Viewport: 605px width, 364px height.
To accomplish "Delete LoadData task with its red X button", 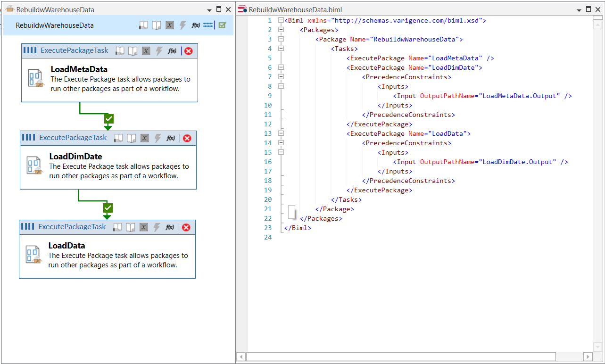I will tap(186, 227).
